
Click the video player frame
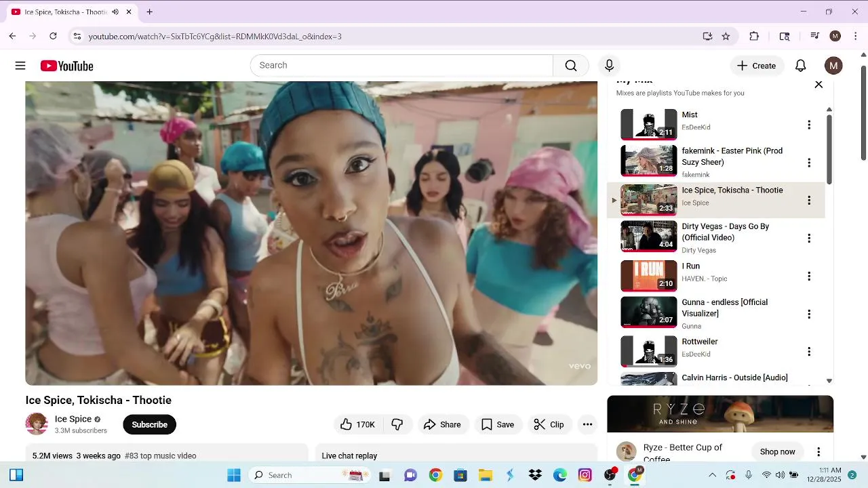311,233
